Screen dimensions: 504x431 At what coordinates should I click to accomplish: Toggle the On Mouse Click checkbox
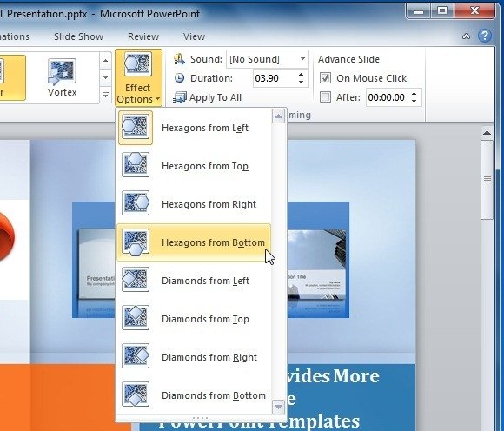[x=325, y=78]
